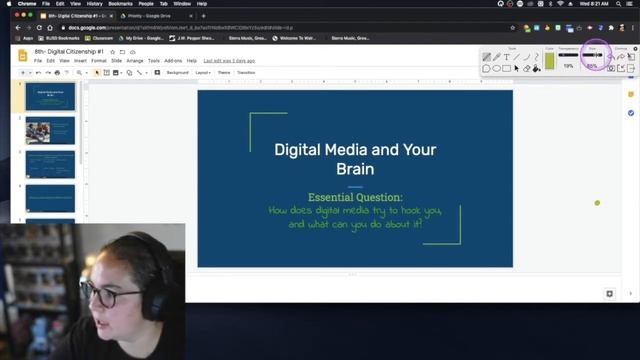The image size is (640, 360).
Task: Select the slide 2 thumbnail with the photo
Action: coord(50,131)
